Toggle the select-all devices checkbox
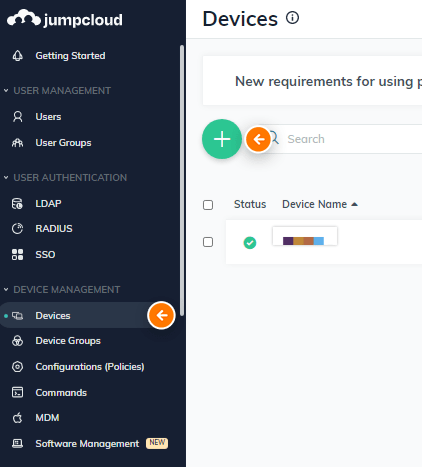The height and width of the screenshot is (467, 422). pos(208,205)
